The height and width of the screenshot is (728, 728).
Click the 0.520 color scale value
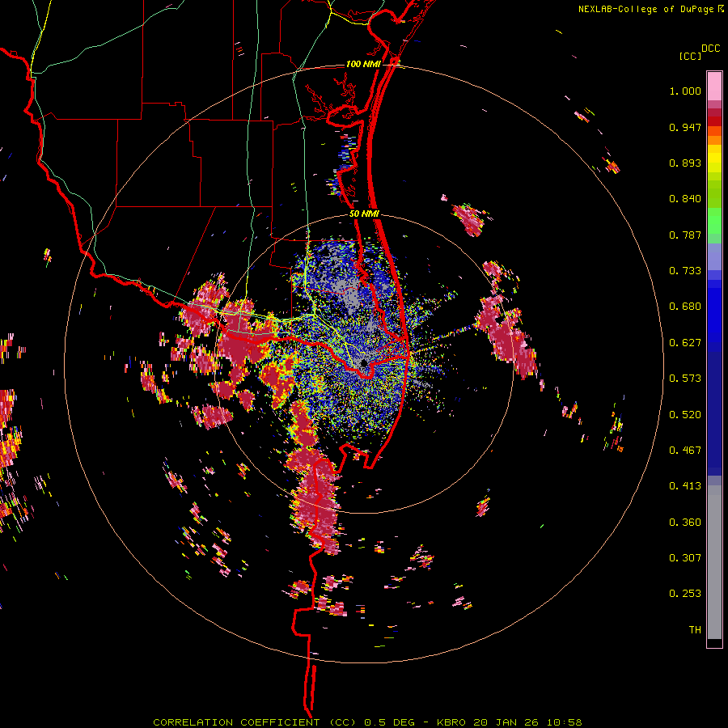pos(685,415)
